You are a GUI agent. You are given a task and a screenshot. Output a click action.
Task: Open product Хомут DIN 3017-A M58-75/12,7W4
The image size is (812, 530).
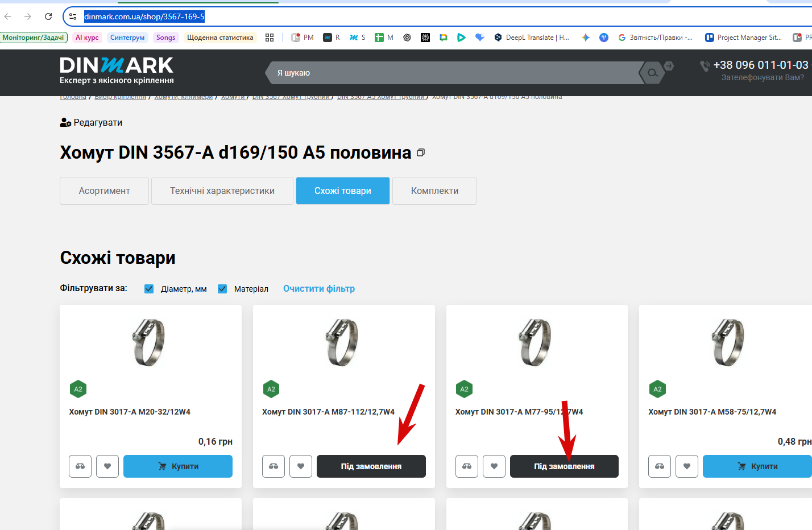click(712, 412)
